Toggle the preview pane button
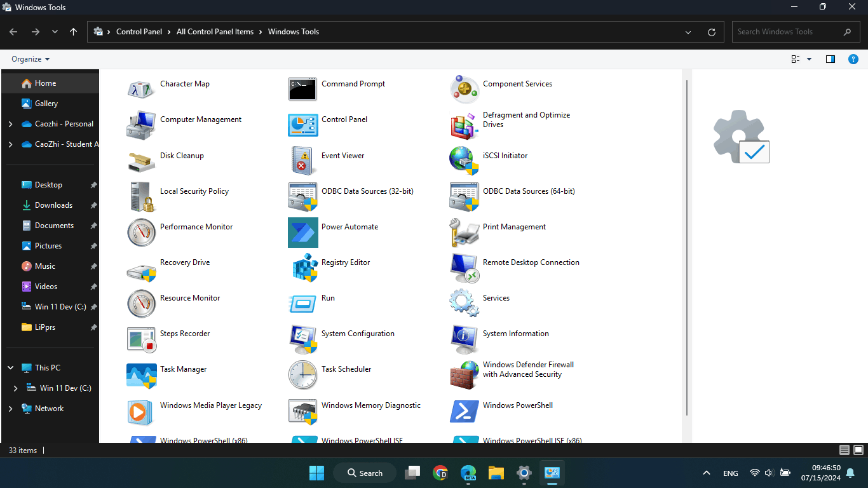Screen dimensions: 868x488 (x=830, y=59)
